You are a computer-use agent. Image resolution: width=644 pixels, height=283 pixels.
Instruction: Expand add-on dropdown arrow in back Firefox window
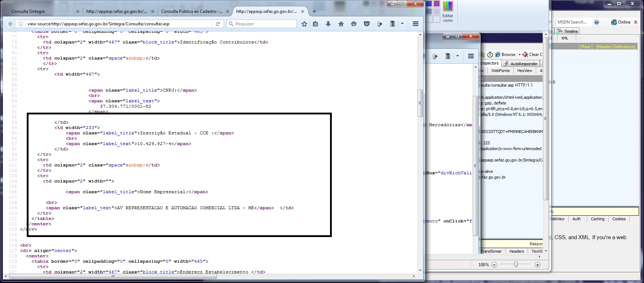coord(457,56)
